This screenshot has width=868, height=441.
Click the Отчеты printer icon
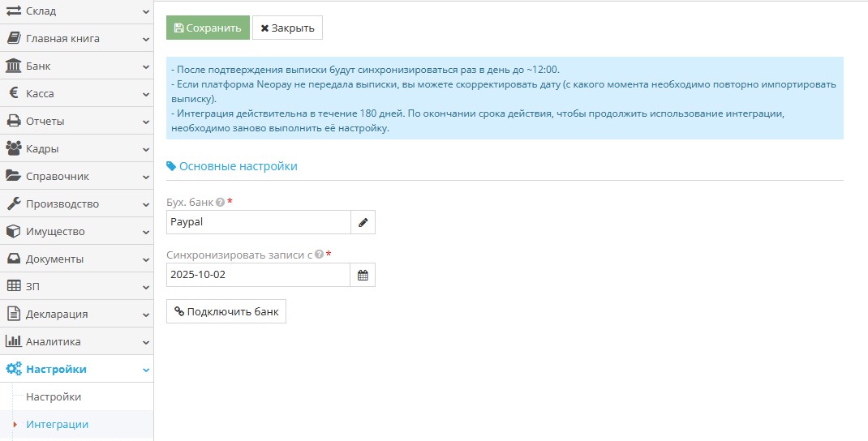pyautogui.click(x=14, y=121)
